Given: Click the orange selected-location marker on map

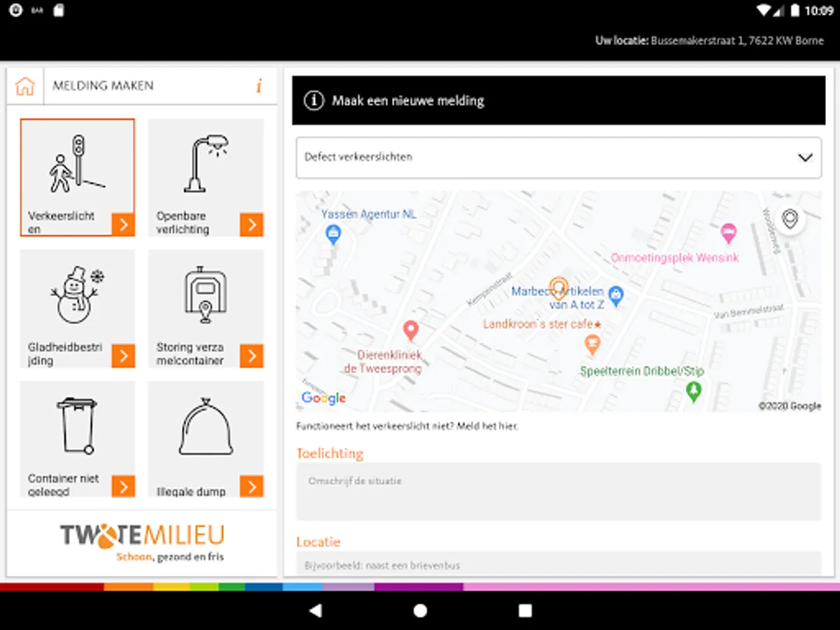Looking at the screenshot, I should point(558,287).
